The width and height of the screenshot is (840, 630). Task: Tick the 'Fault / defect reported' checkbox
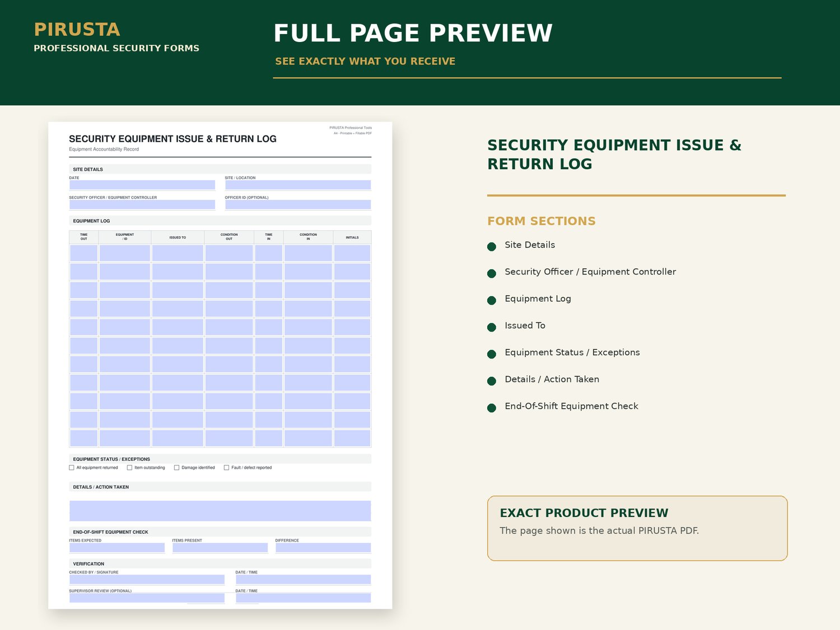[226, 468]
